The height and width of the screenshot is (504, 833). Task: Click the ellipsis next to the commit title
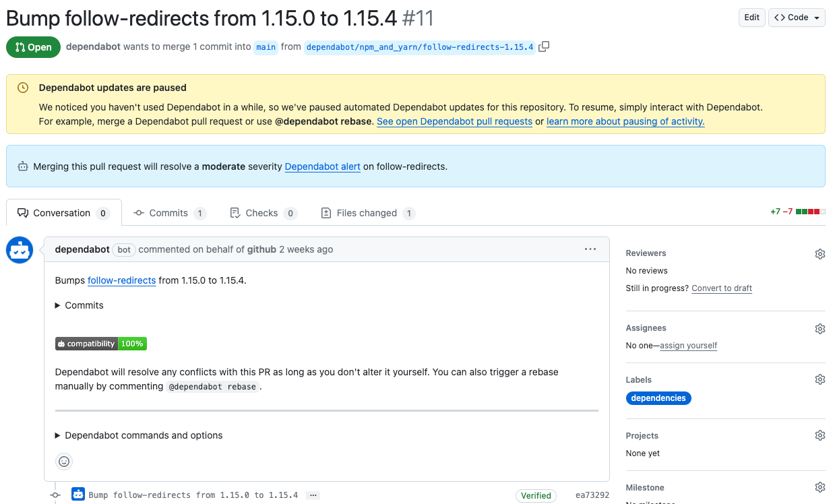pos(312,495)
